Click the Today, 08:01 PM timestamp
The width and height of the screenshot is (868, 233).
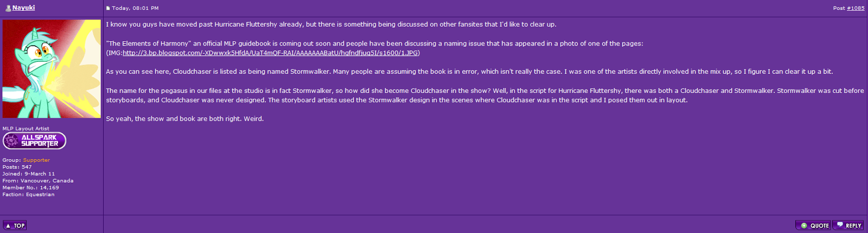click(x=135, y=8)
